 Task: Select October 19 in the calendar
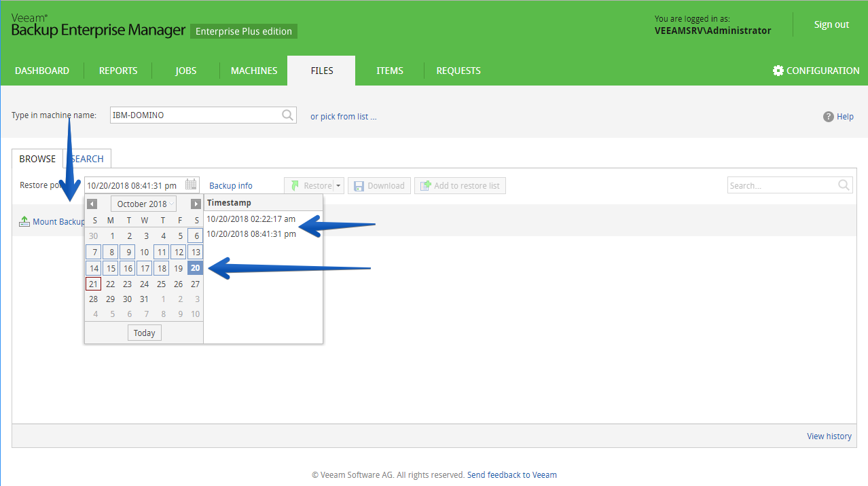[178, 268]
